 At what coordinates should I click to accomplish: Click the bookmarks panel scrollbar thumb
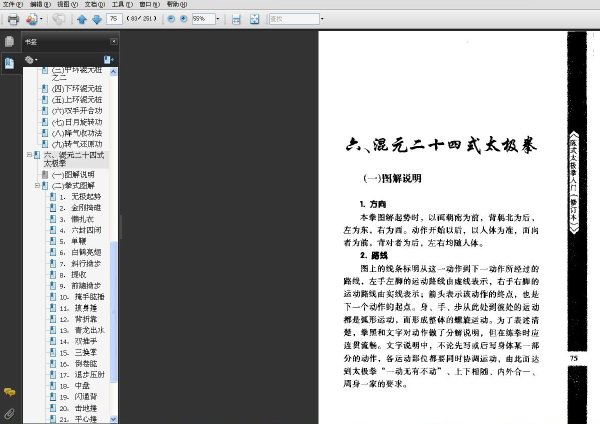tap(113, 312)
